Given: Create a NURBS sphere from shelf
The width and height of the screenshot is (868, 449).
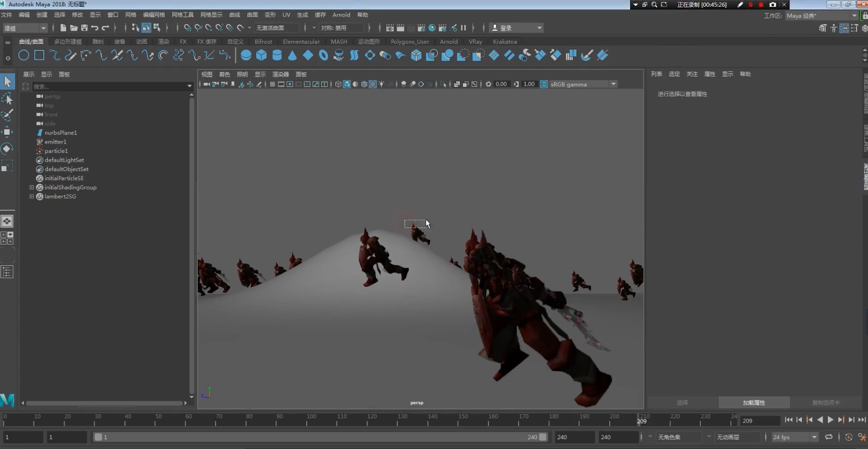Looking at the screenshot, I should coord(246,55).
